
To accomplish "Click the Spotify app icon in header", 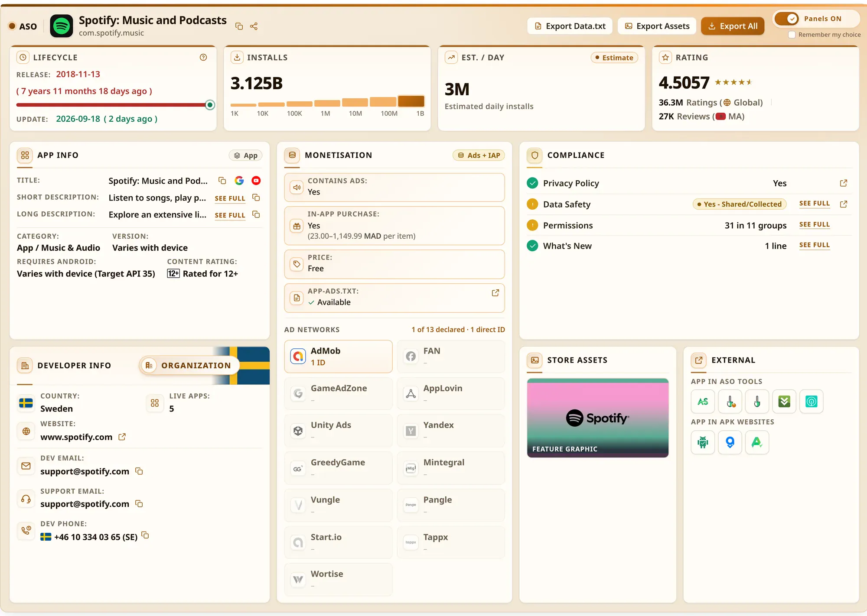I will click(x=62, y=26).
